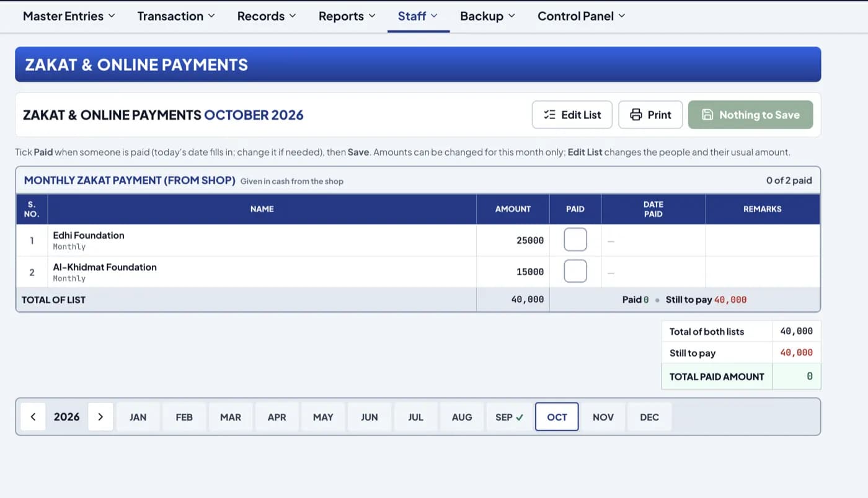
Task: Open the completed SEP month tab
Action: (x=509, y=417)
